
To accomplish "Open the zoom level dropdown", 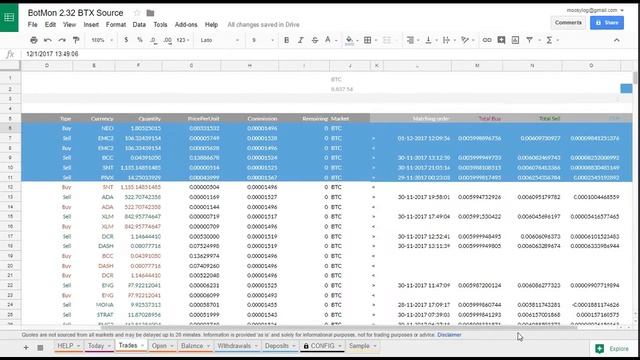I will [x=102, y=40].
